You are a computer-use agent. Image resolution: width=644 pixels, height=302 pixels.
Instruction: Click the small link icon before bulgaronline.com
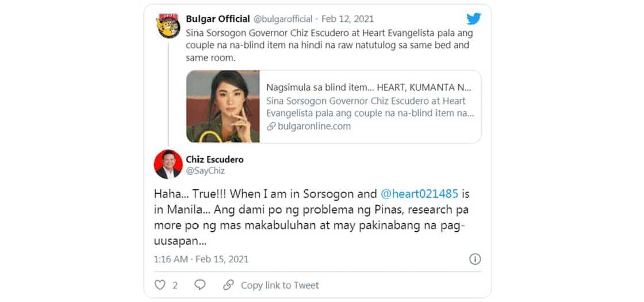[271, 127]
